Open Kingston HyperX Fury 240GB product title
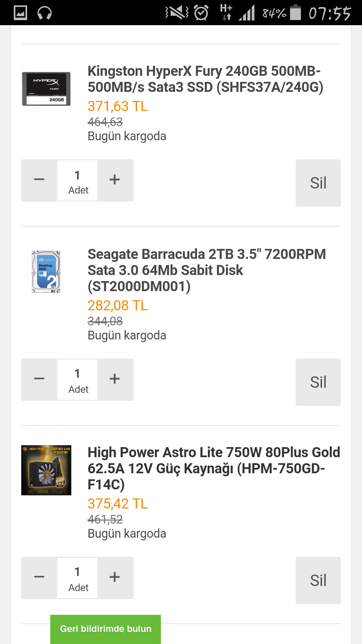Screen dimensions: 362x644 click(205, 79)
